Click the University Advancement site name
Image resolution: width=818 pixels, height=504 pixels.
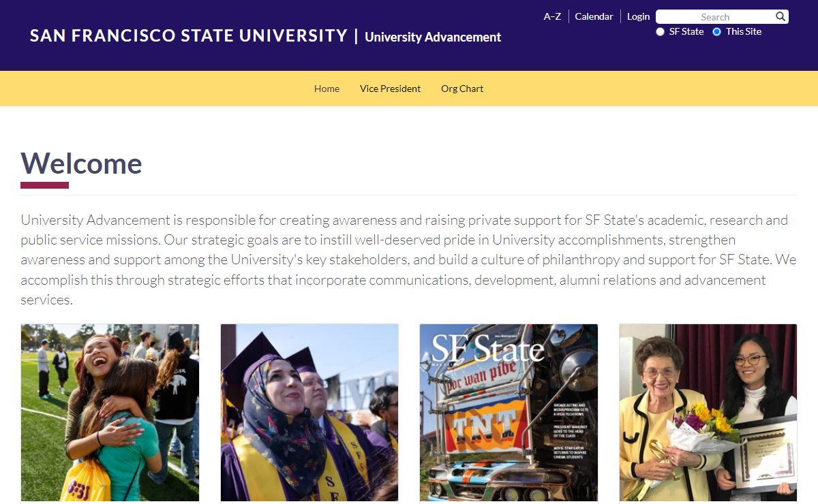(x=433, y=37)
